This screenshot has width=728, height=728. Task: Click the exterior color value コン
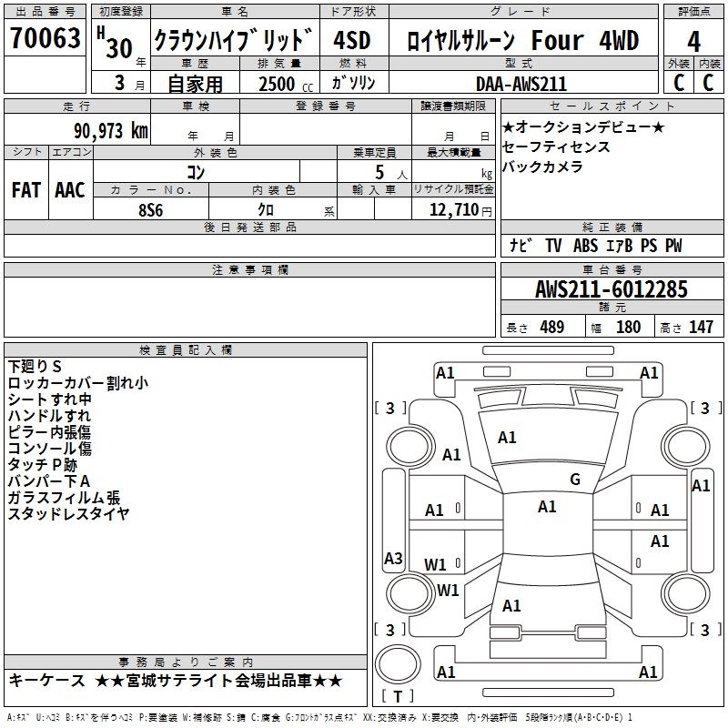[196, 172]
